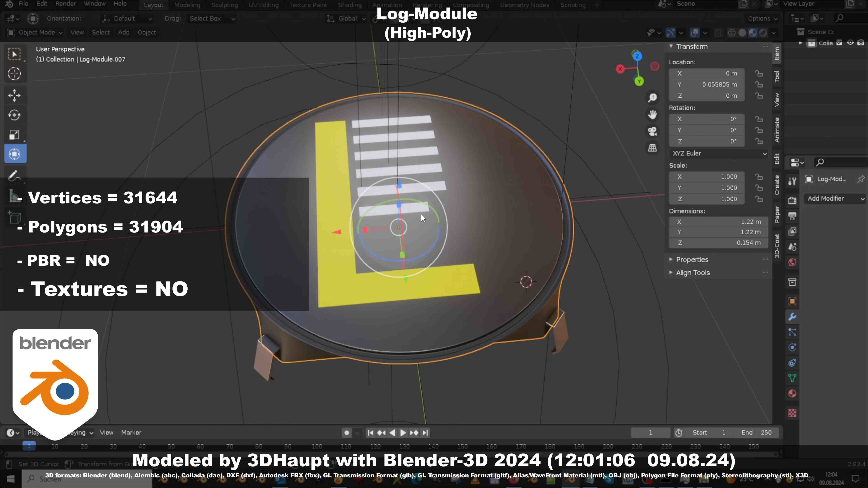This screenshot has height=488, width=868.
Task: Click the zoom magnifier viewport icon
Action: pyautogui.click(x=652, y=98)
